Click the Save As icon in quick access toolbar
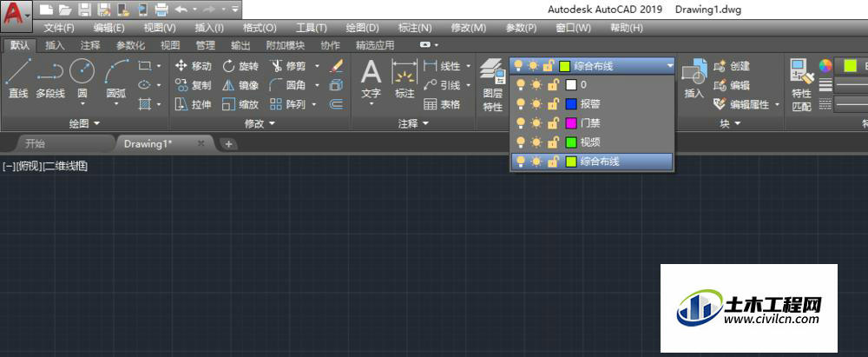Image resolution: width=868 pixels, height=357 pixels. pyautogui.click(x=103, y=10)
